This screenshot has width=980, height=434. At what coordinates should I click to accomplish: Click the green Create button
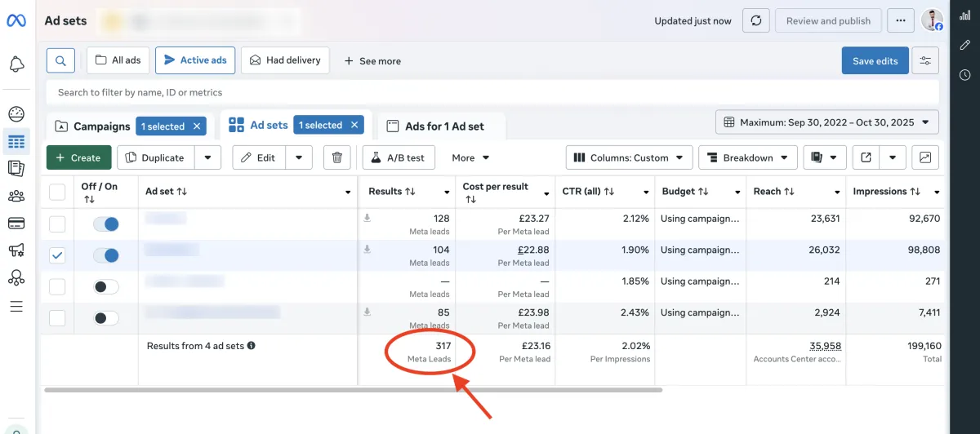(x=78, y=157)
